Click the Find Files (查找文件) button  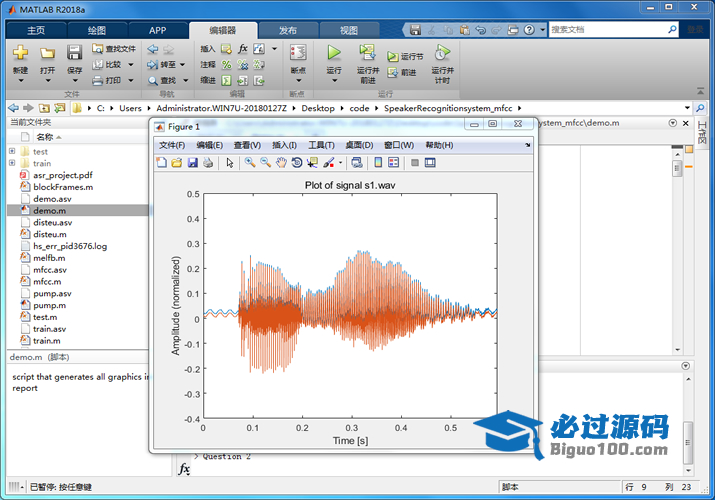tap(114, 48)
